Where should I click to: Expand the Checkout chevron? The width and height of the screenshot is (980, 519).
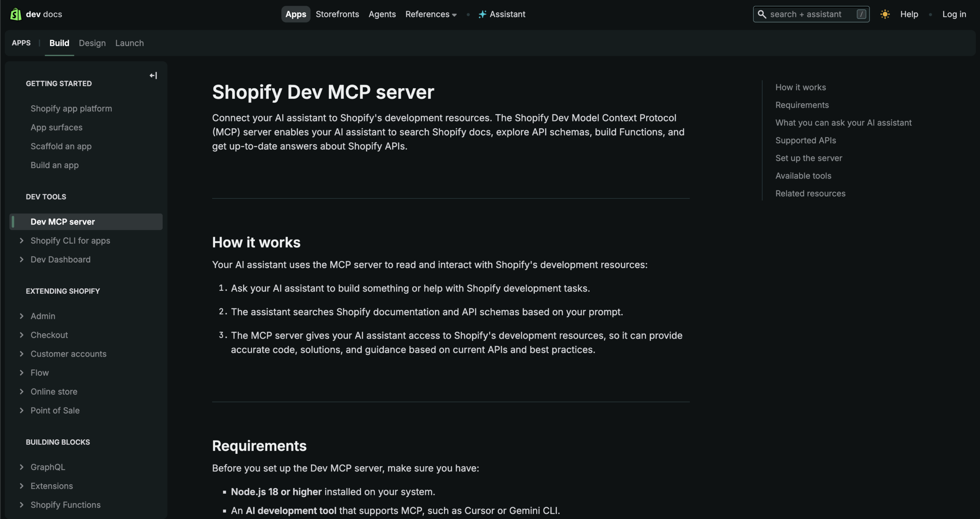point(22,335)
